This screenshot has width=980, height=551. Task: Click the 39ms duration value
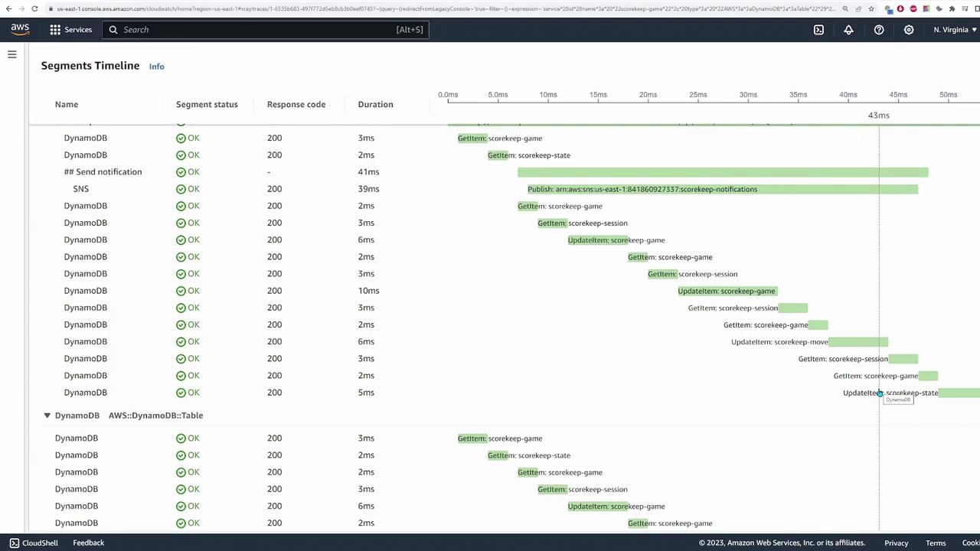coord(368,189)
